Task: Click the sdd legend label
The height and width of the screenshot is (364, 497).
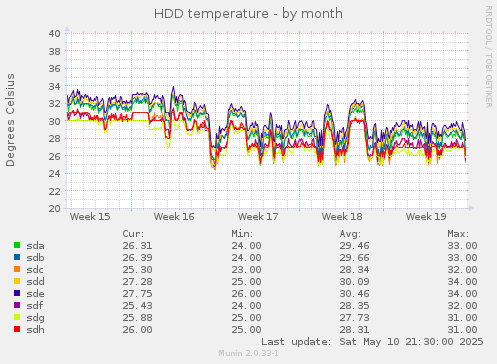Action: (x=35, y=282)
